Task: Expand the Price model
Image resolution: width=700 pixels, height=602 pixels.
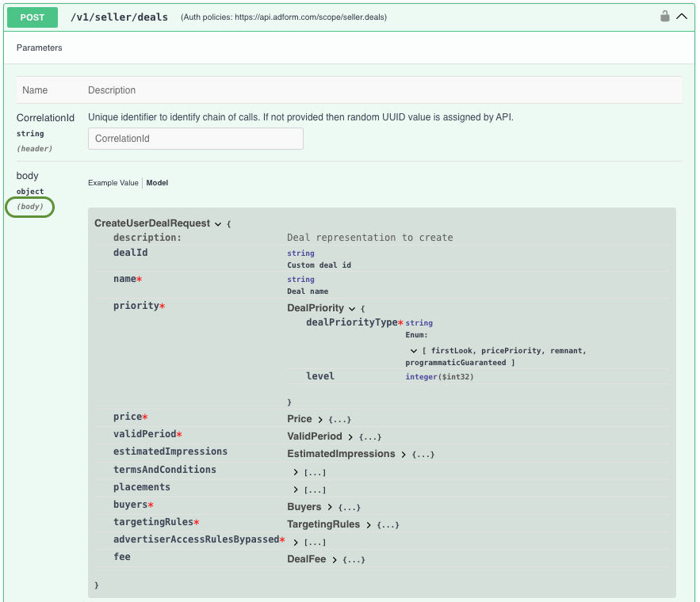Action: pyautogui.click(x=320, y=420)
